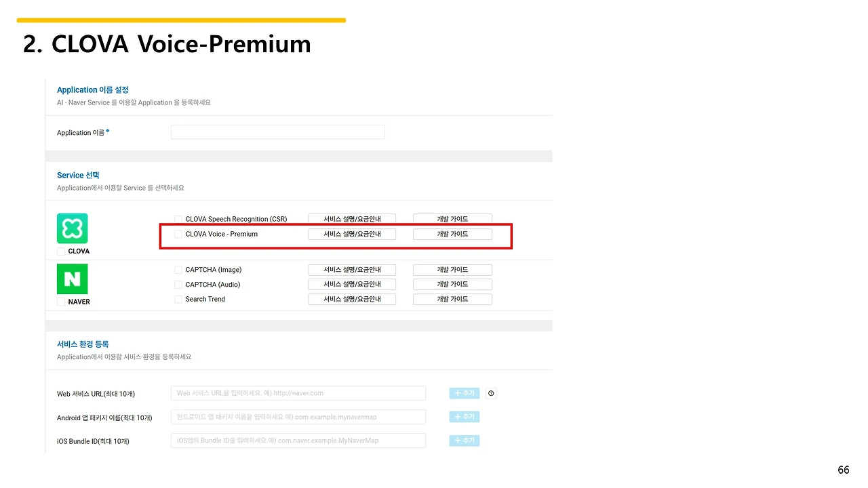868x488 pixels.
Task: Click the "Service 선택" heading
Action: click(x=78, y=175)
